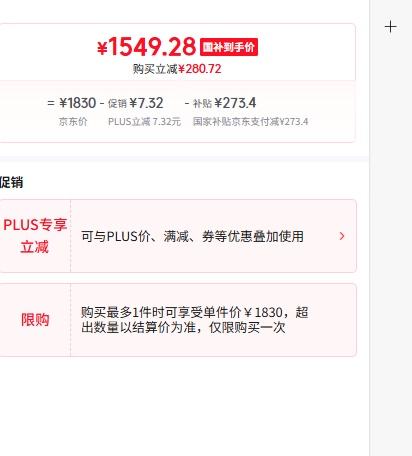Image resolution: width=412 pixels, height=456 pixels.
Task: Click the 购买立减¥280.72 text
Action: pos(177,69)
